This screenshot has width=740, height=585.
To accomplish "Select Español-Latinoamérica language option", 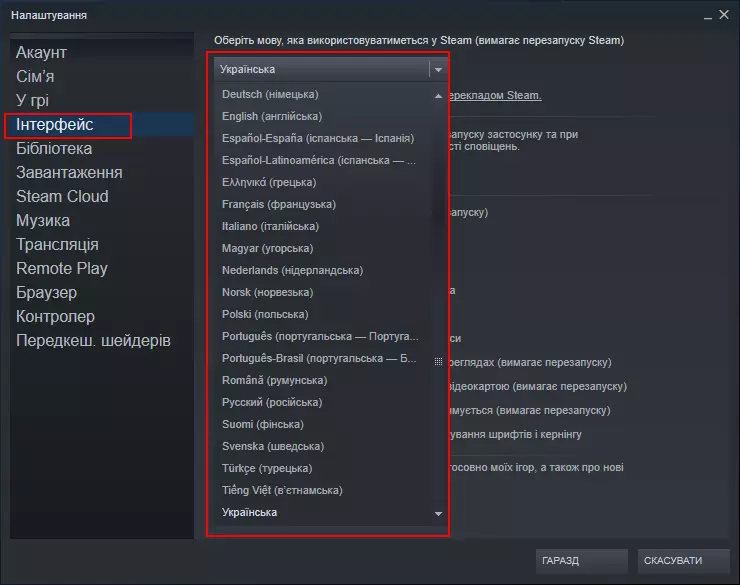I will (x=319, y=160).
